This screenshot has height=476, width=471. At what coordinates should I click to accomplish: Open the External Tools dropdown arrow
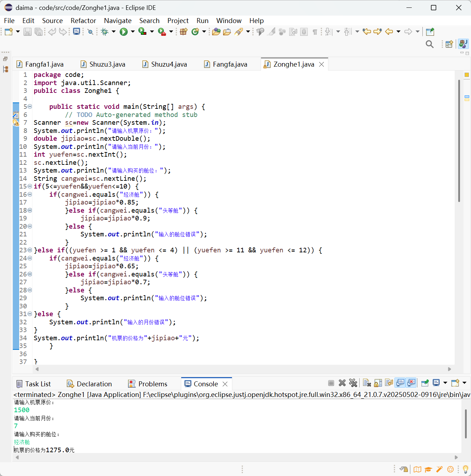[x=171, y=32]
